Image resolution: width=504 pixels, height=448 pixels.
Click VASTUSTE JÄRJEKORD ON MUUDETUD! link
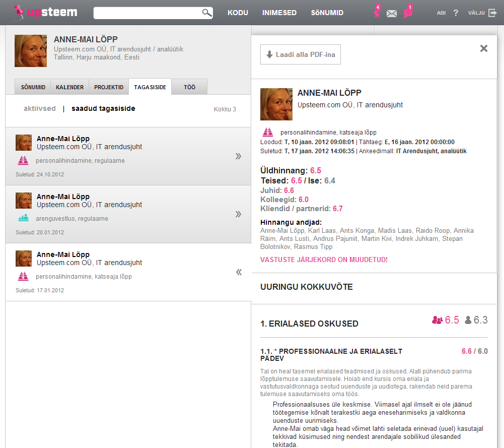pyautogui.click(x=324, y=260)
